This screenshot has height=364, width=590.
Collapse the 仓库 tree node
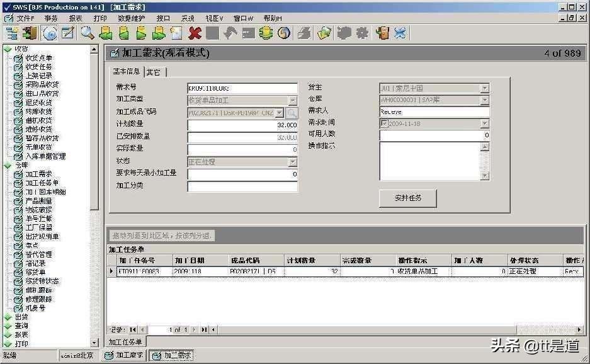click(8, 165)
